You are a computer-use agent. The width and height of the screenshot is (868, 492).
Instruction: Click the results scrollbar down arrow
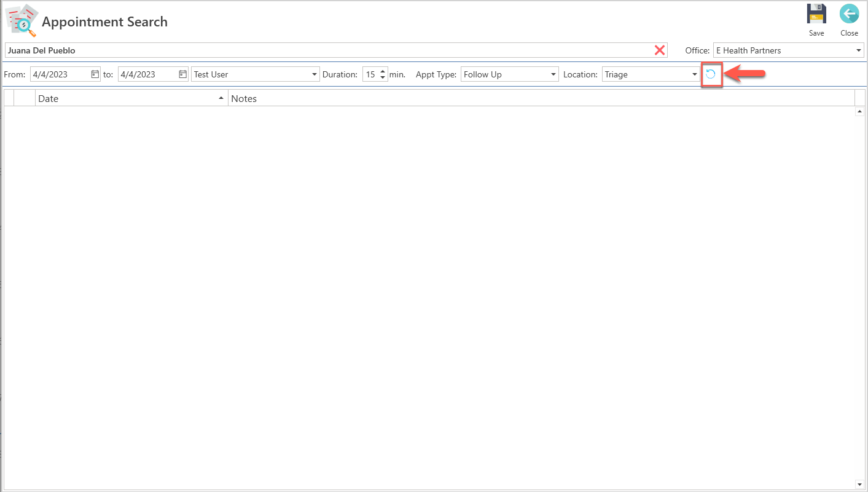click(859, 484)
